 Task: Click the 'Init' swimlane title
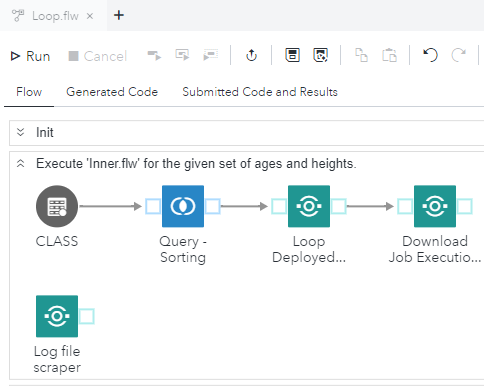(x=45, y=133)
